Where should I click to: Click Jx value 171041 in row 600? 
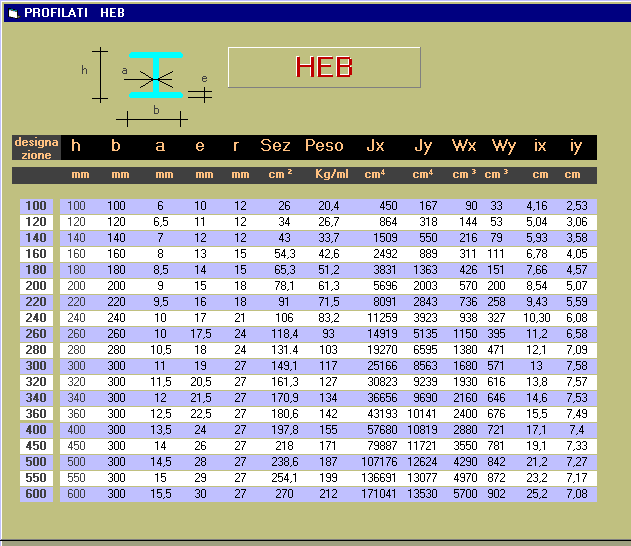(x=377, y=494)
